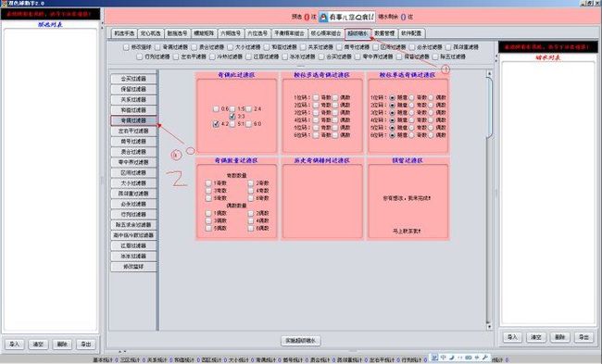Click the 实施超级缩水 button

pos(301,341)
